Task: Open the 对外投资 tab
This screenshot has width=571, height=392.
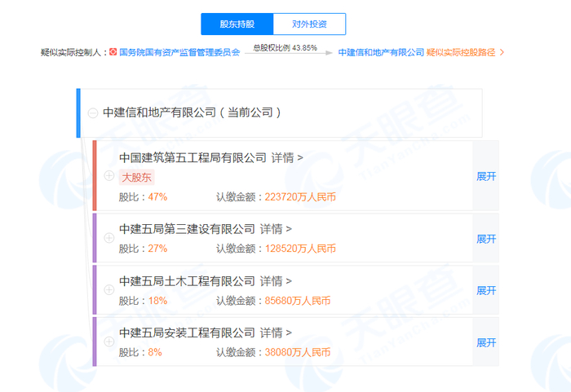Action: (x=309, y=24)
